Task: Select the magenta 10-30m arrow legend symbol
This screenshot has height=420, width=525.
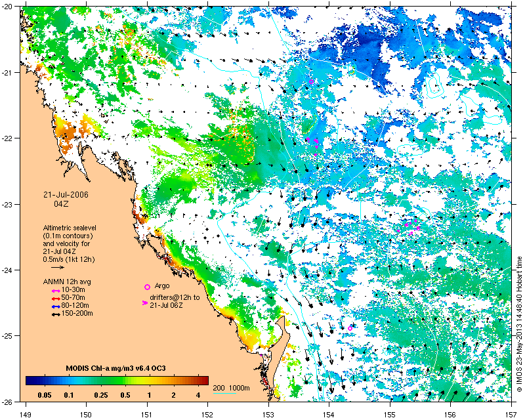Action: [x=56, y=291]
